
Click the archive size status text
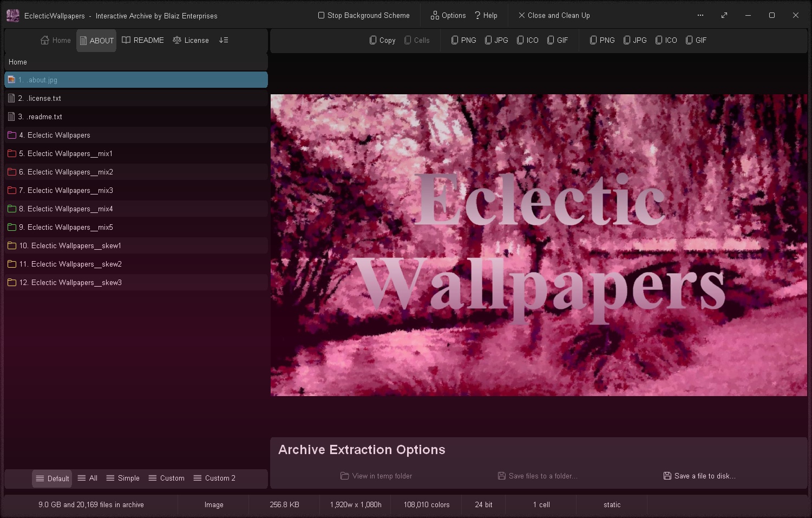coord(91,504)
